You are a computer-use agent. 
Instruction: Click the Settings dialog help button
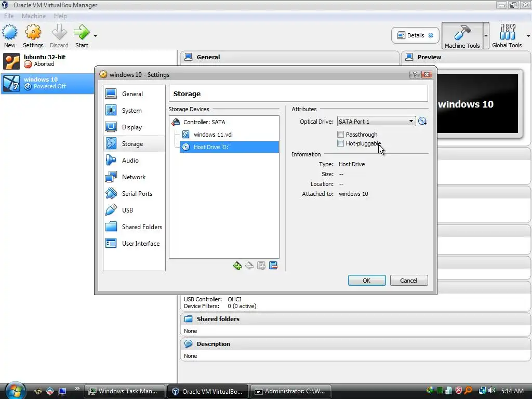pos(415,75)
